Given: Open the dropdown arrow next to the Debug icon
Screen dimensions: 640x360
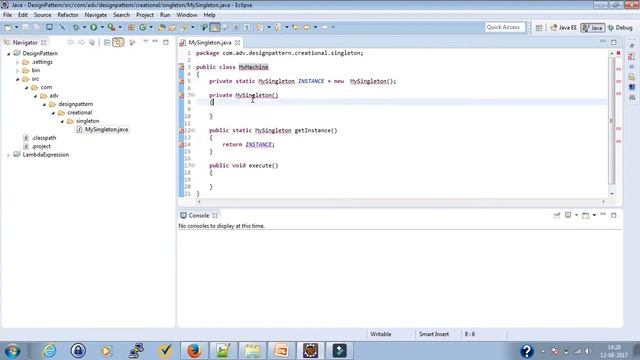Looking at the screenshot, I should (84, 27).
